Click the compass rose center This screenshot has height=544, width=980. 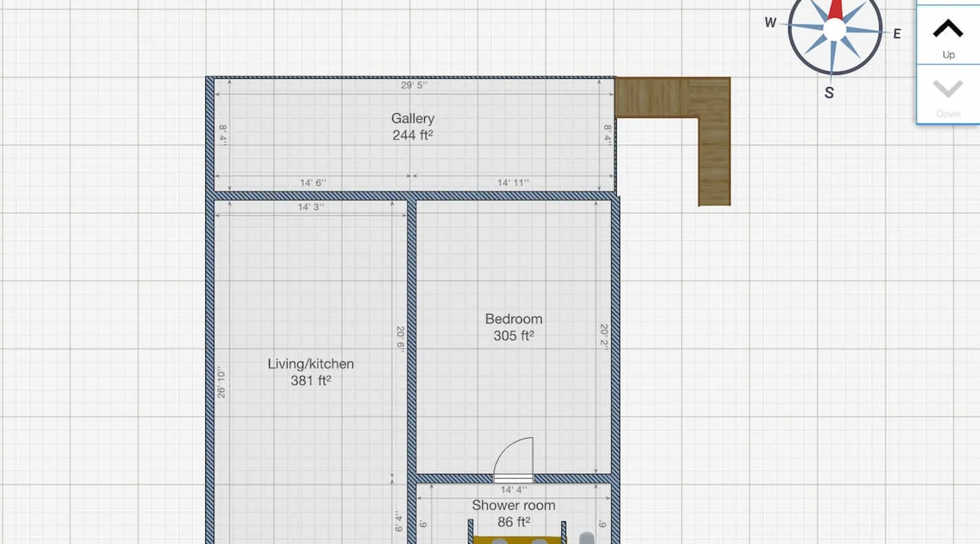pyautogui.click(x=835, y=29)
